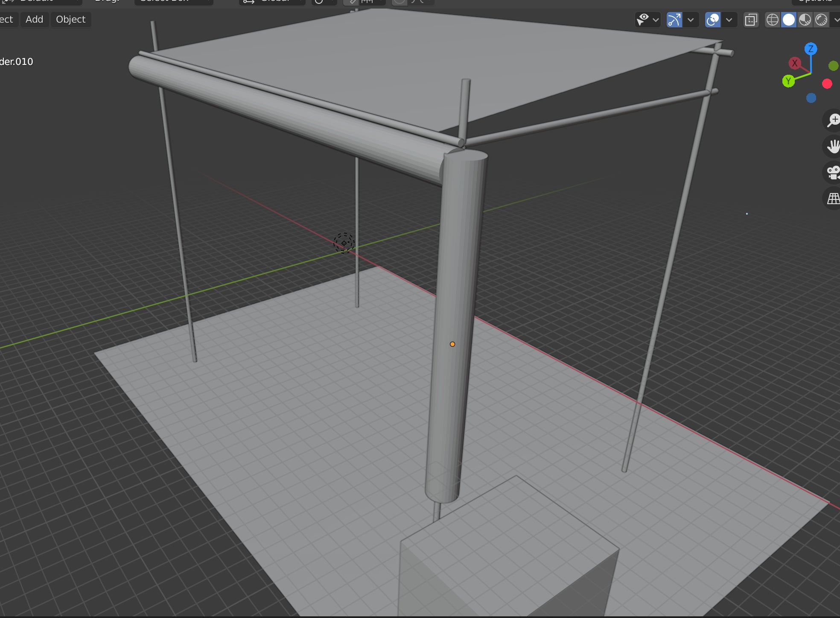Image resolution: width=840 pixels, height=618 pixels.
Task: Toggle the show overlays button
Action: pos(712,20)
